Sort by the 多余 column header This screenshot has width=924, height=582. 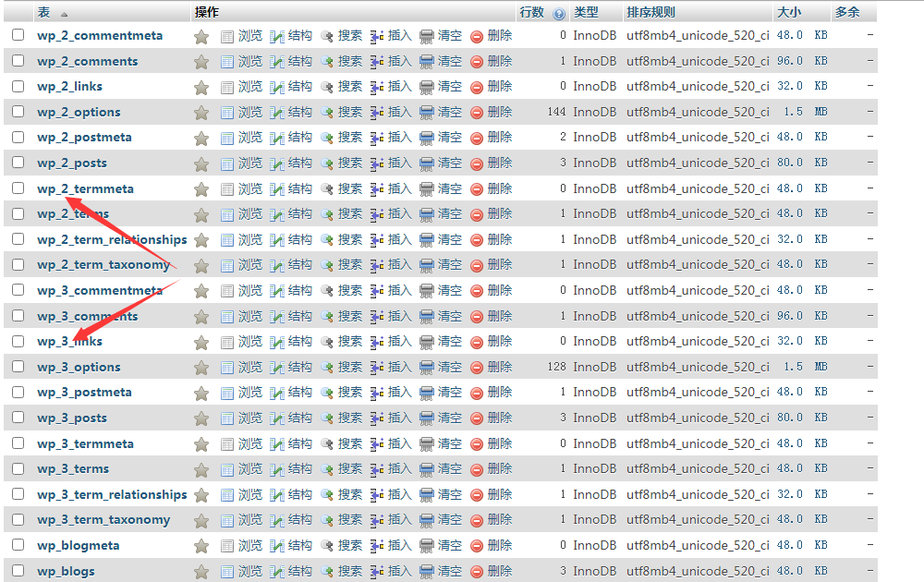click(847, 12)
